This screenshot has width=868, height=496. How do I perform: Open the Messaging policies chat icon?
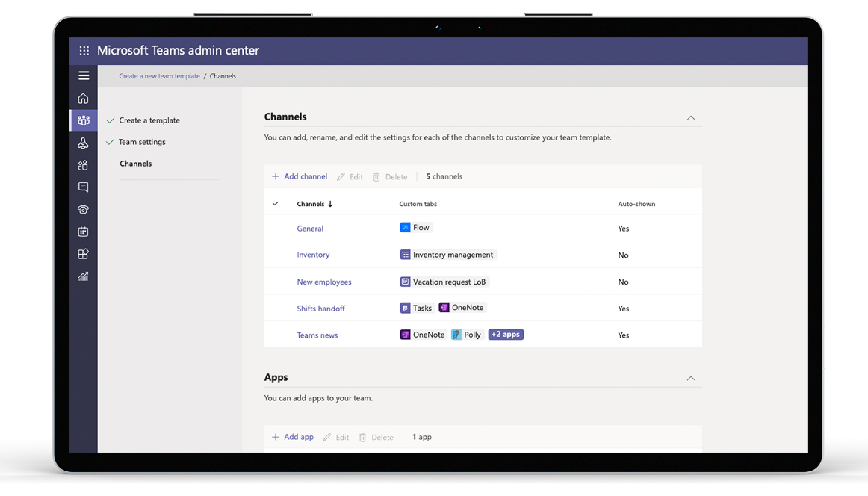coord(83,187)
